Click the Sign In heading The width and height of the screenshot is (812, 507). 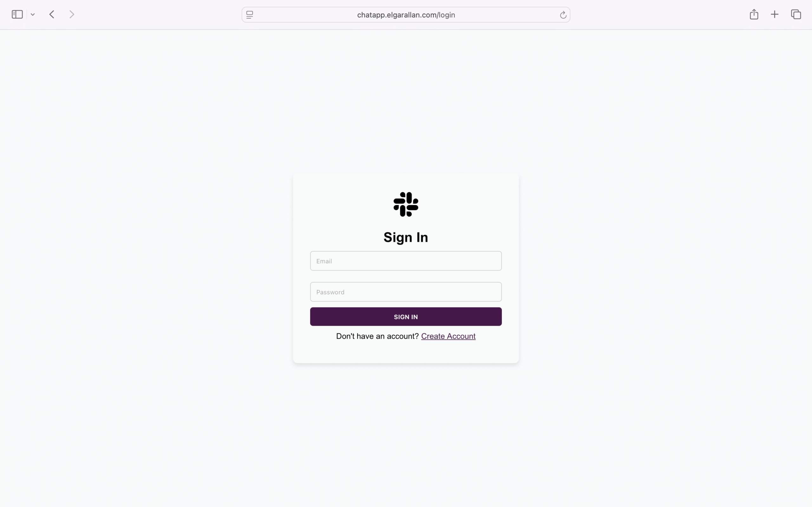(406, 237)
